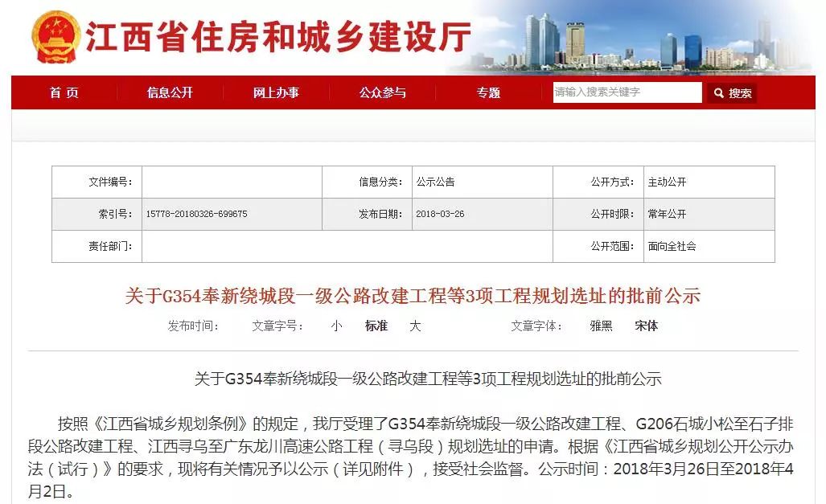The width and height of the screenshot is (826, 504).
Task: Open the 网上办事 navigation item
Action: (276, 93)
